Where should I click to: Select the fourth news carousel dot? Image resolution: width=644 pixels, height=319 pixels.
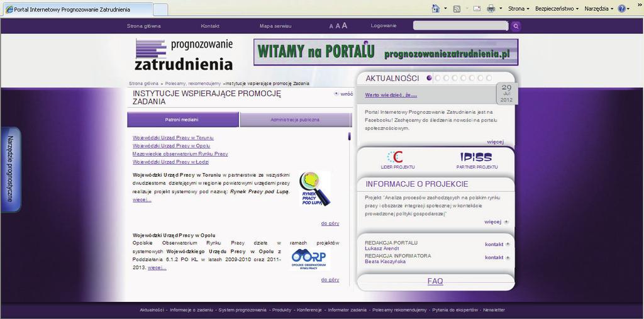(x=455, y=78)
